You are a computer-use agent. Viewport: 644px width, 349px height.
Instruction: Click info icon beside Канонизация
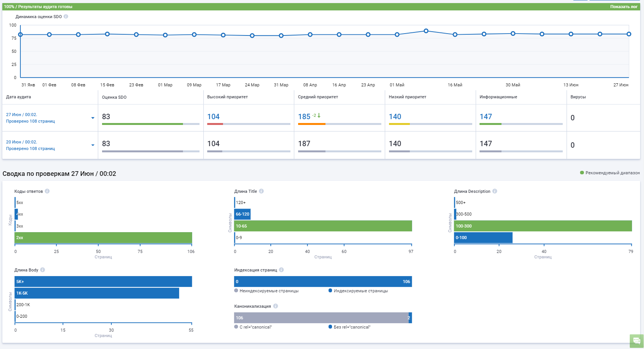(275, 306)
